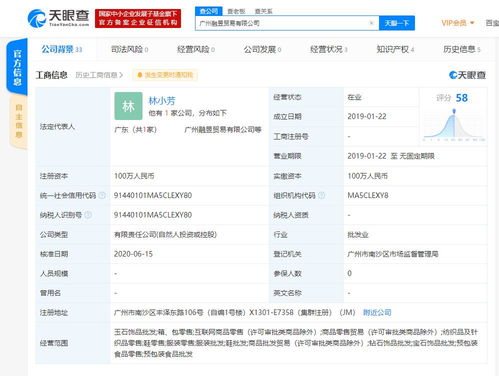The width and height of the screenshot is (499, 376).
Task: Click the change notification bell button
Action: [x=165, y=75]
